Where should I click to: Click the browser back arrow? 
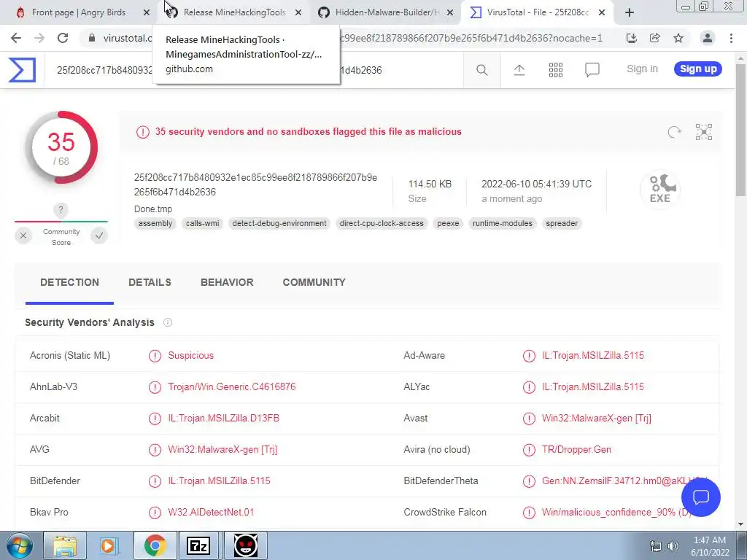pos(16,38)
